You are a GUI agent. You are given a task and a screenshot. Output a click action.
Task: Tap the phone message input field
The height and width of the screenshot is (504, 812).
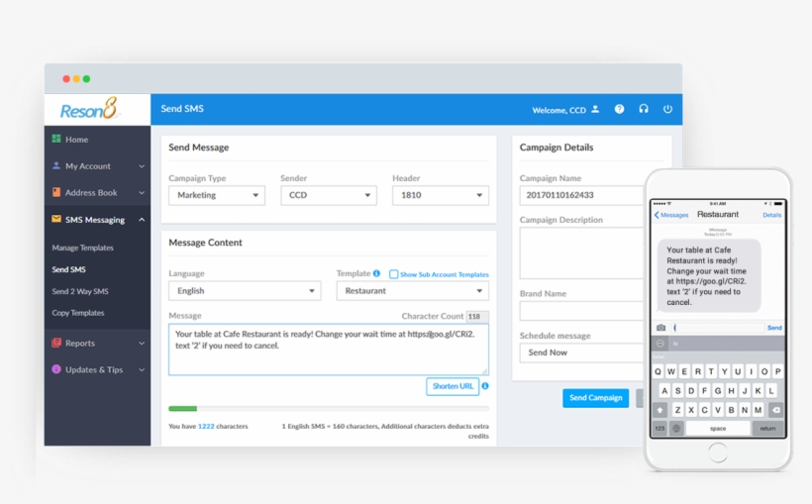coord(718,328)
